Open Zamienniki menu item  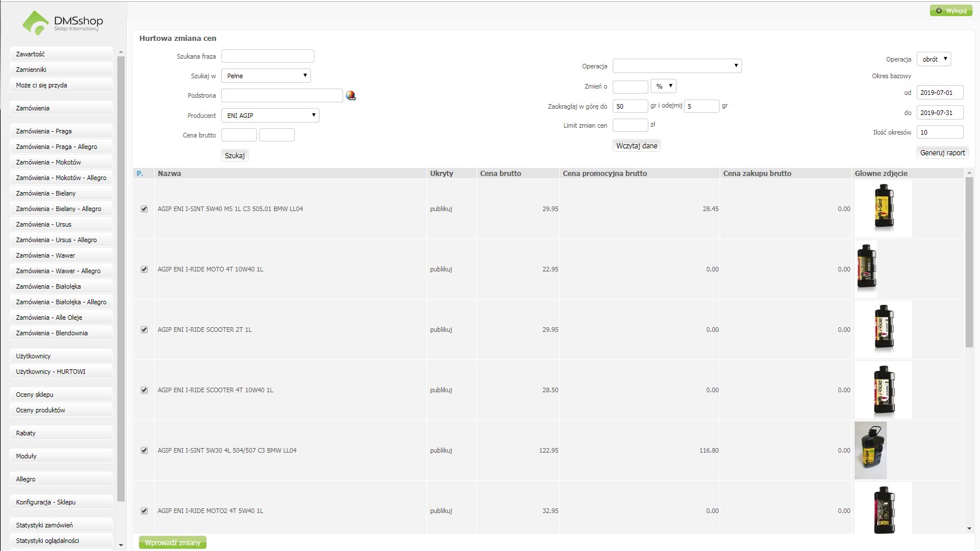[61, 70]
